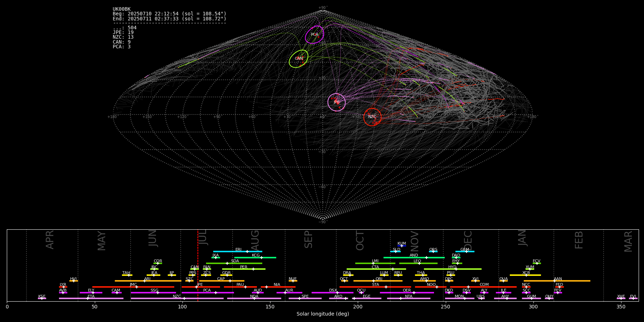Click the CAP shower bar in timeline
This screenshot has height=322, width=644.
click(x=222, y=281)
